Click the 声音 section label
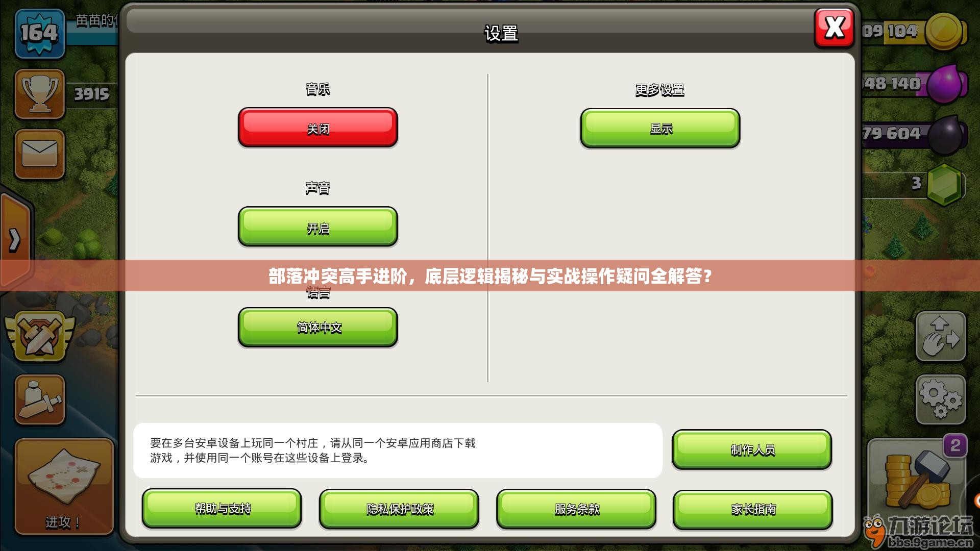 pos(317,188)
